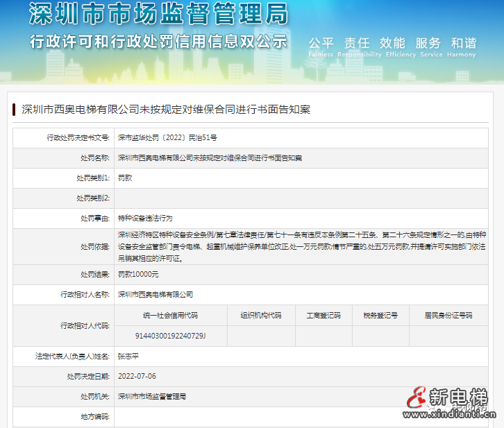Click the 处罚依据 paragraph about 深圳经济特区特种设备安全条例
The height and width of the screenshot is (428, 504).
301,246
